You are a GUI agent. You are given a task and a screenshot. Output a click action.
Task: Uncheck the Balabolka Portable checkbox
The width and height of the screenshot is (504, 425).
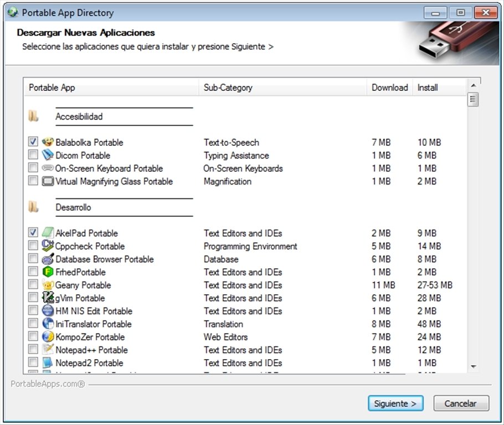click(33, 141)
